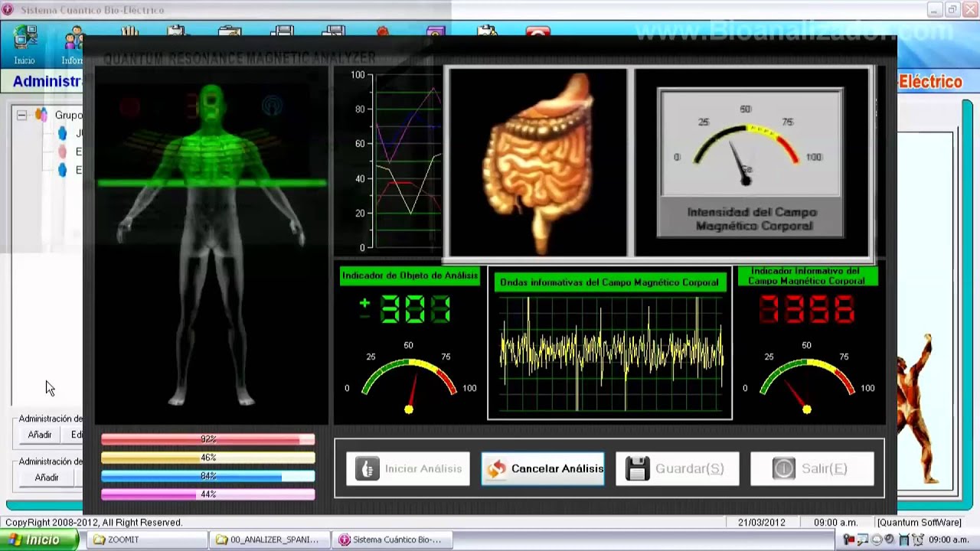
Task: Click the red camcorder tray icon
Action: [x=850, y=540]
